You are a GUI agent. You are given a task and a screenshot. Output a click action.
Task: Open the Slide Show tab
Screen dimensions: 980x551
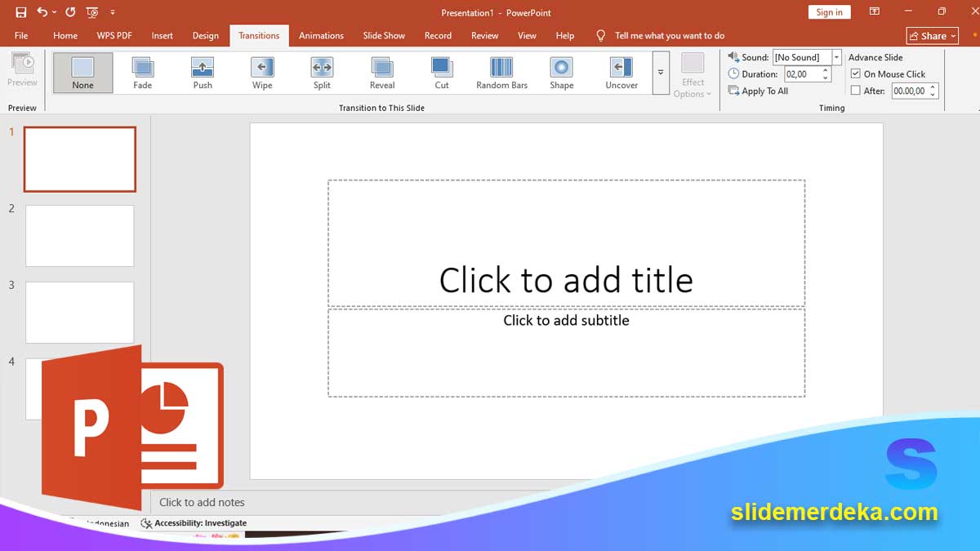pos(384,36)
